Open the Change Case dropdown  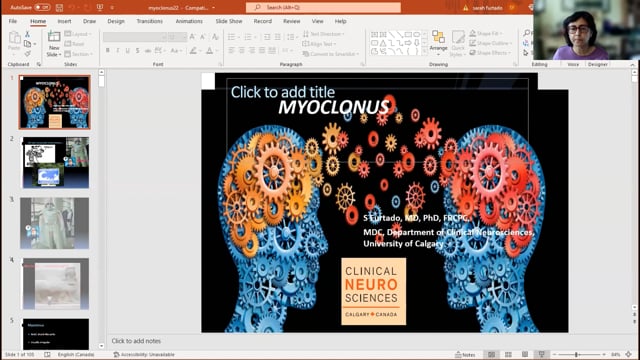click(176, 51)
